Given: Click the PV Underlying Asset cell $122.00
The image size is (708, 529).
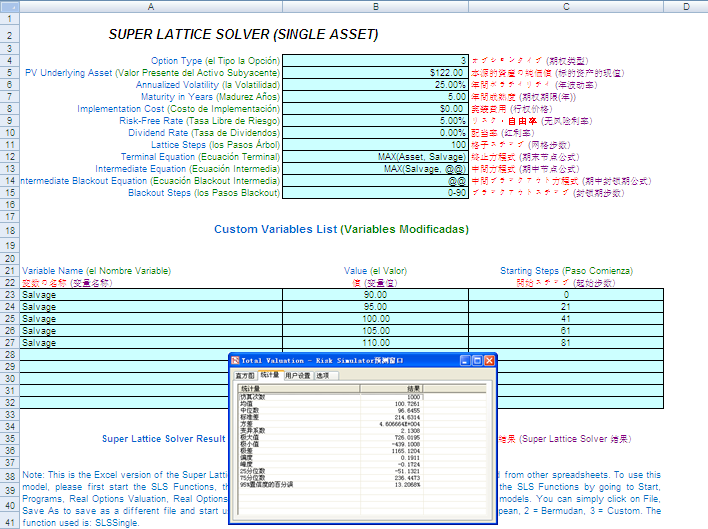Looking at the screenshot, I should coord(375,72).
